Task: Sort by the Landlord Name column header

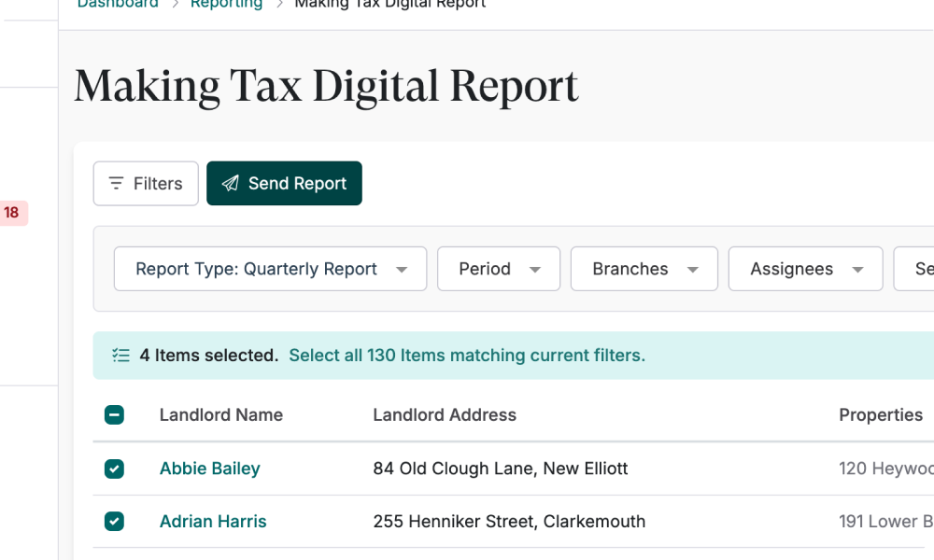Action: (x=220, y=414)
